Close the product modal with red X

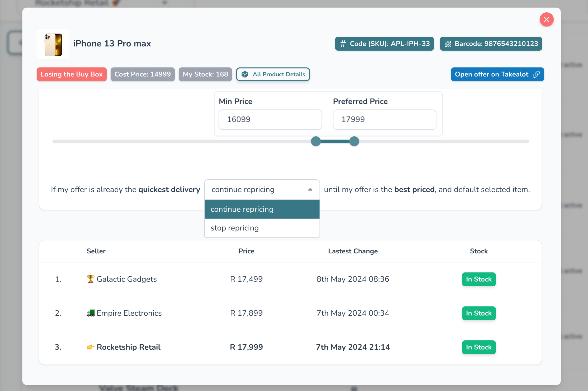[x=546, y=19]
